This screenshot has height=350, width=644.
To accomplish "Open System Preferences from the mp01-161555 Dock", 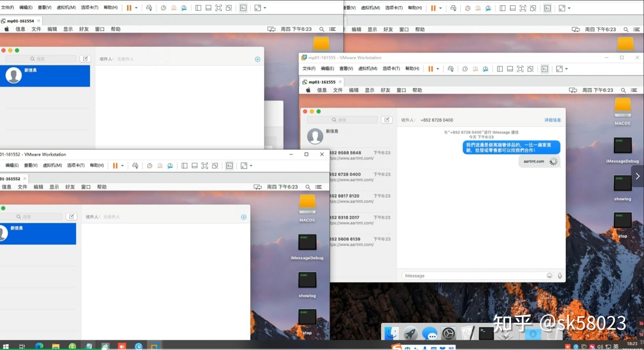I will pos(449,334).
